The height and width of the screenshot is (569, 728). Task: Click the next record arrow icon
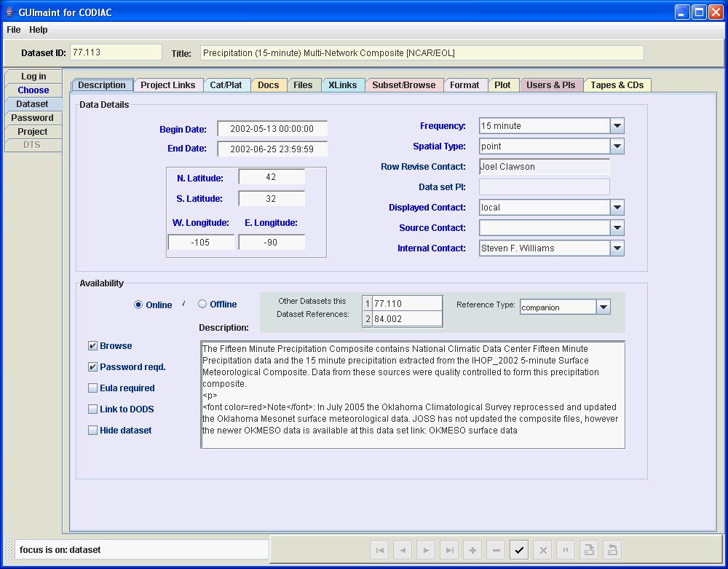[x=426, y=551]
